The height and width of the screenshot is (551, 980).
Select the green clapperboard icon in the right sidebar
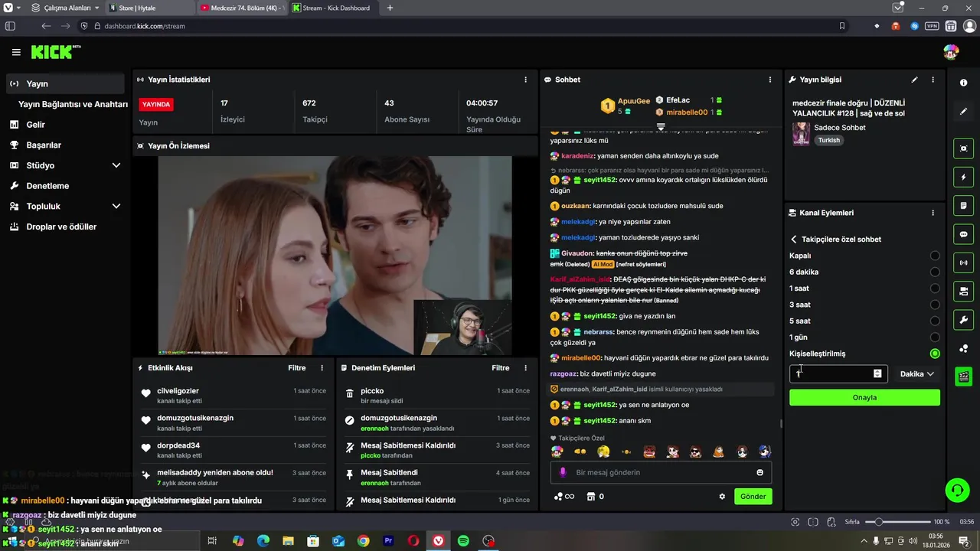(x=963, y=376)
